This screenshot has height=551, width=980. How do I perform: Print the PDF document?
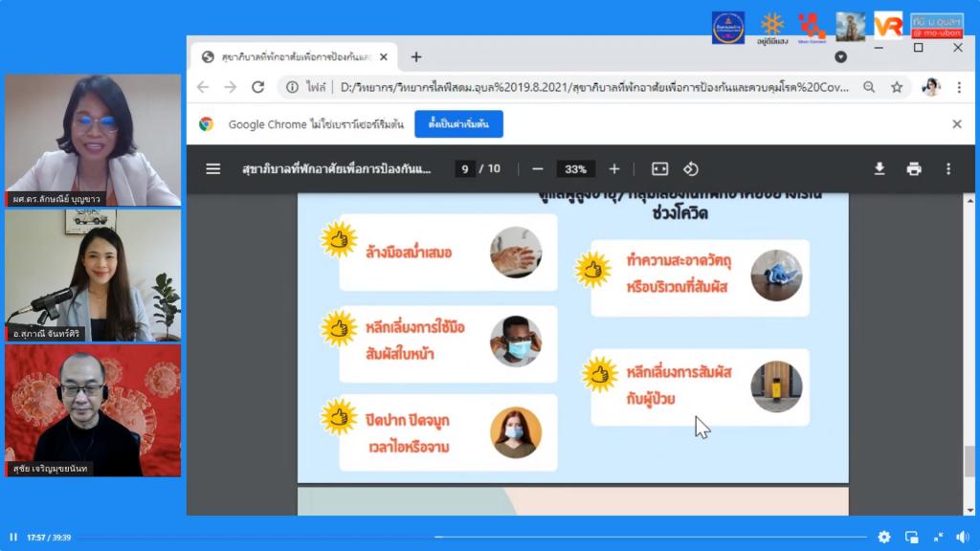pos(914,168)
